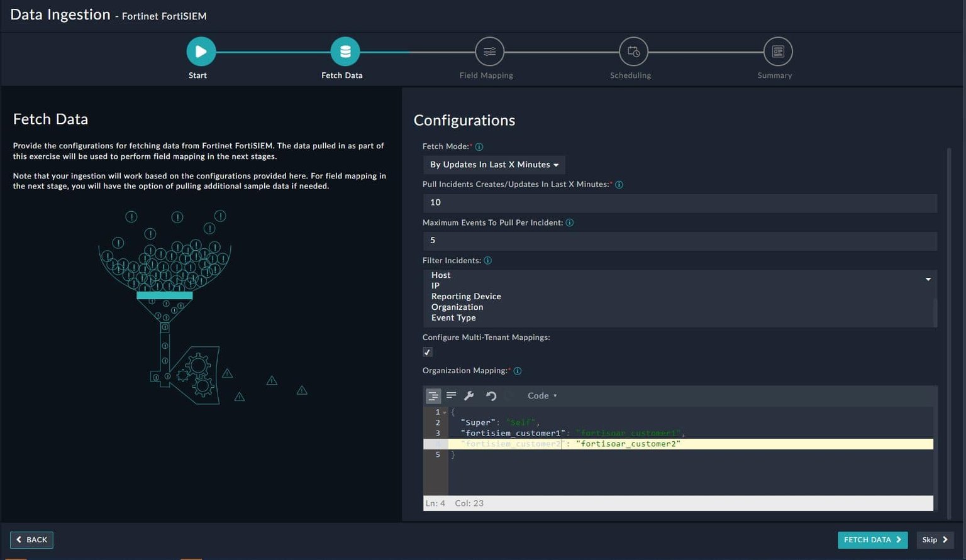Go to the Field Mapping step

(x=489, y=51)
